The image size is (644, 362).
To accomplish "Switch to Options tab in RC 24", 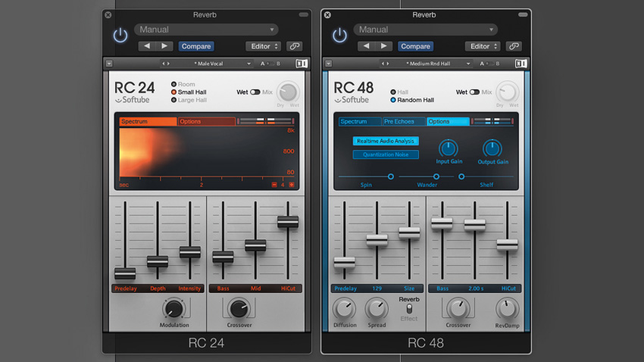I will (207, 121).
